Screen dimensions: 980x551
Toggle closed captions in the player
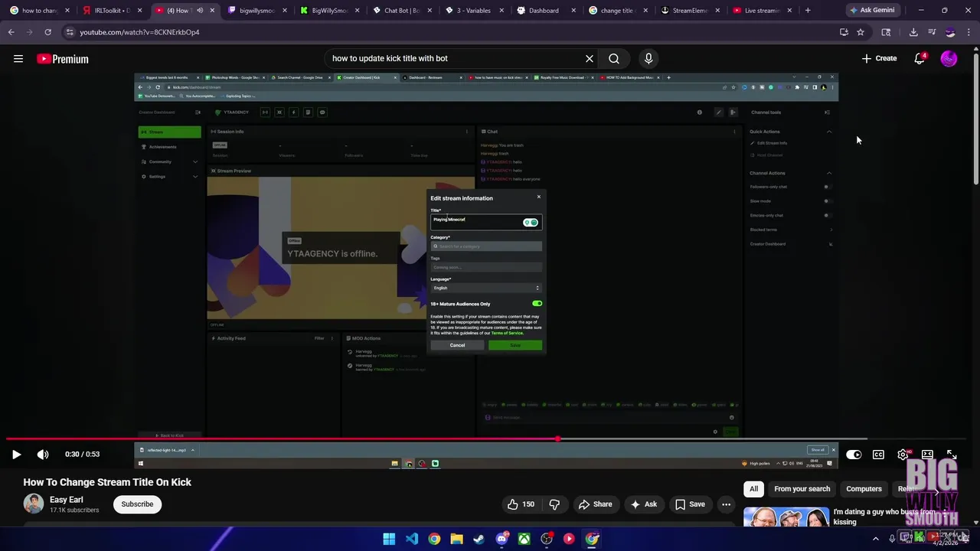tap(878, 455)
